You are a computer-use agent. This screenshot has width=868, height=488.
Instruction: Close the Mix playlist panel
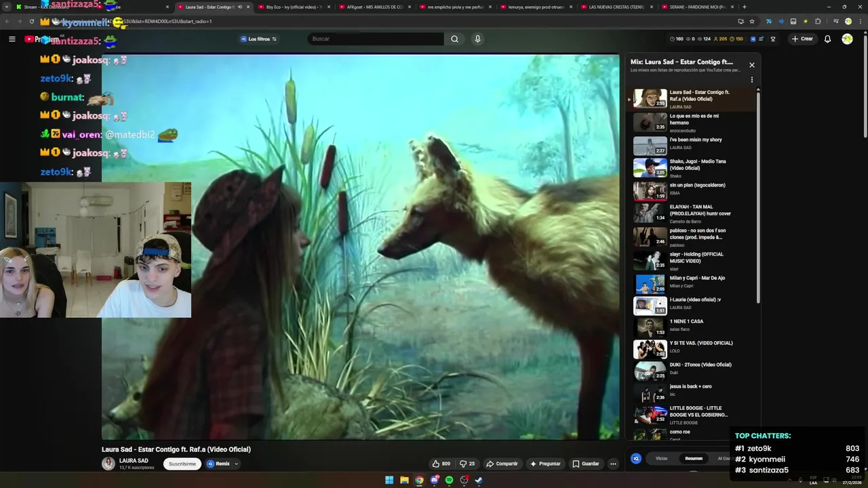click(x=751, y=65)
